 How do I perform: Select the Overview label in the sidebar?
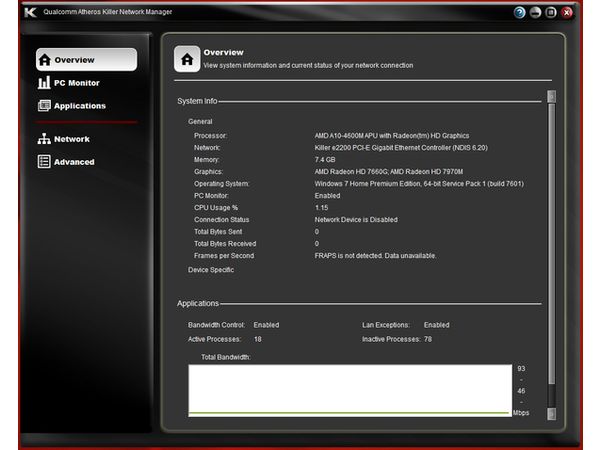[x=74, y=60]
